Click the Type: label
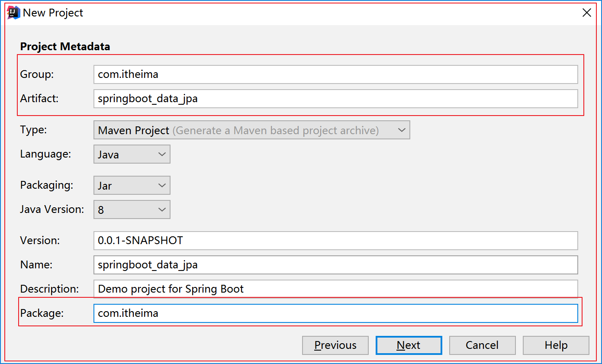The height and width of the screenshot is (364, 602). 33,130
